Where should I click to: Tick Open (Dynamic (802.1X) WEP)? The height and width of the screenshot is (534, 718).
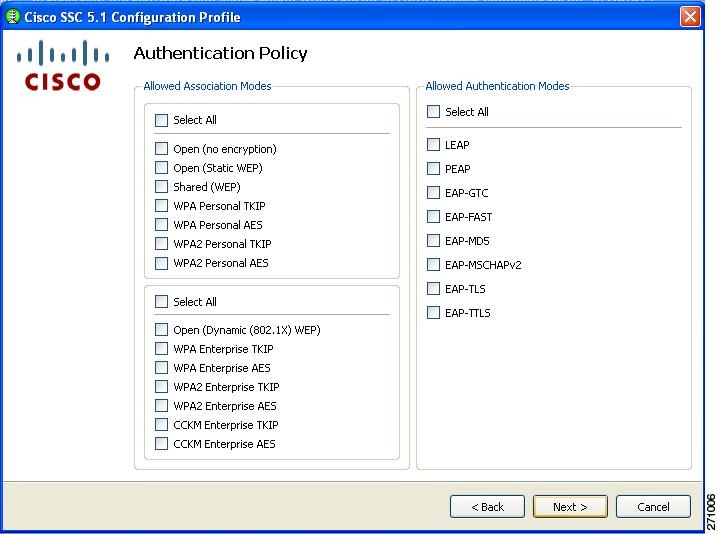point(161,330)
